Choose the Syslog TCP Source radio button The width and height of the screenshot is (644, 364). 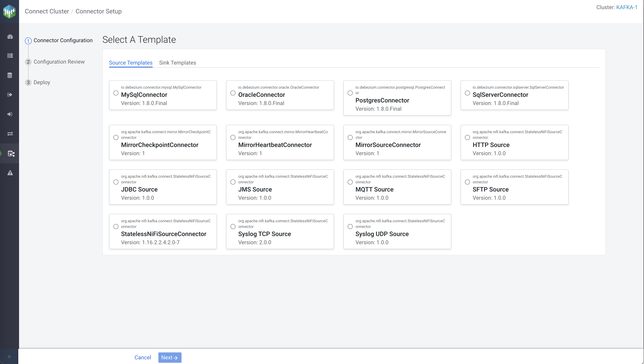pyautogui.click(x=233, y=227)
